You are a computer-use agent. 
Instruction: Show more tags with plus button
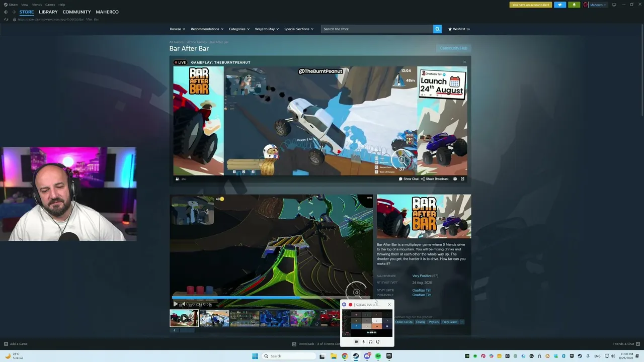pyautogui.click(x=462, y=322)
